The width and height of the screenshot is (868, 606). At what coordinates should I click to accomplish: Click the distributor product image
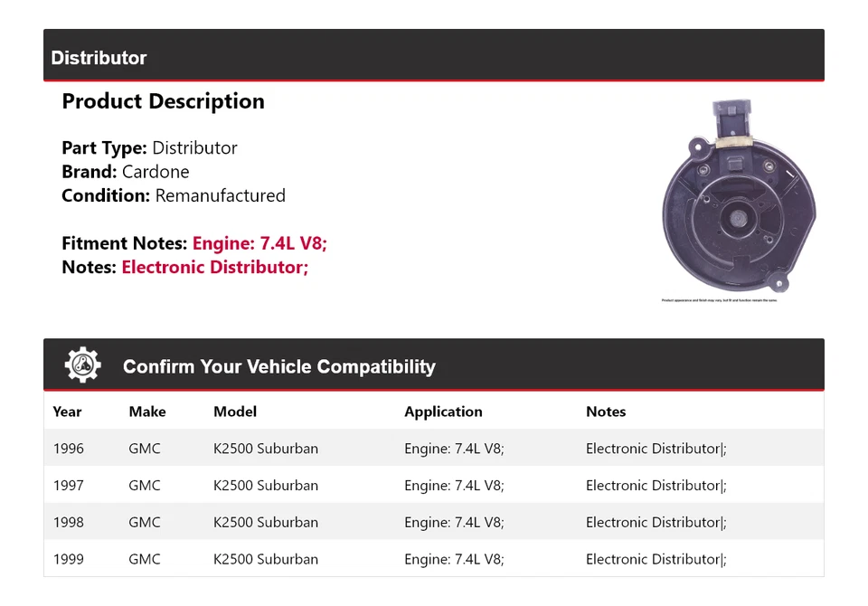coord(737,195)
